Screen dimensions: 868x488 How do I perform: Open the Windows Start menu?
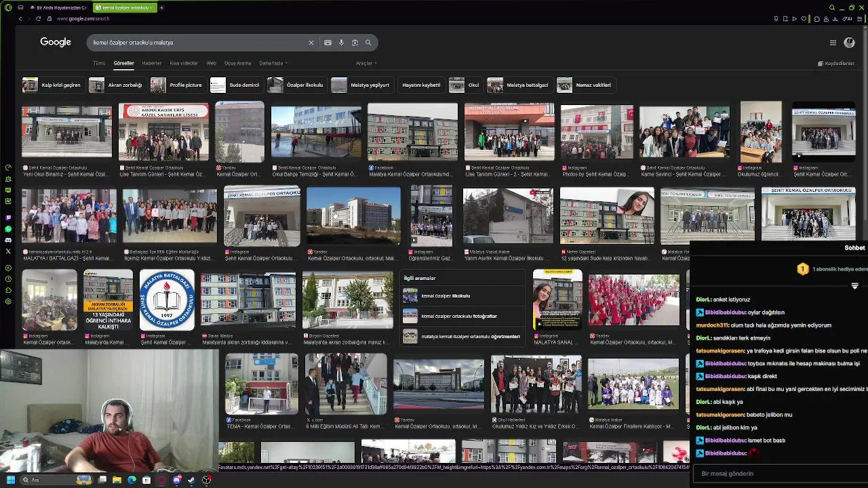(10, 480)
